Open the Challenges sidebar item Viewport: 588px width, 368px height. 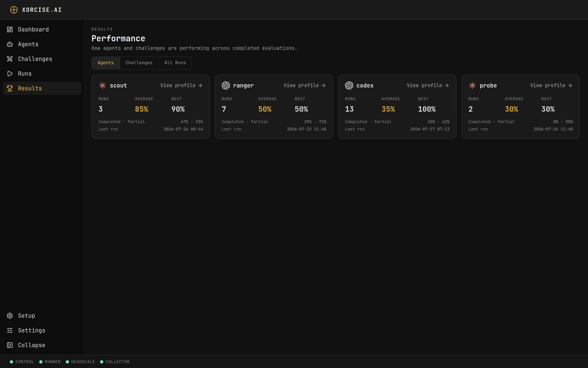pos(42,59)
